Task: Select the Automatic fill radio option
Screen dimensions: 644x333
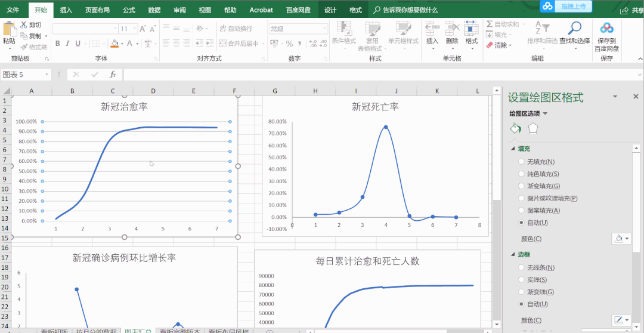Action: [x=521, y=223]
